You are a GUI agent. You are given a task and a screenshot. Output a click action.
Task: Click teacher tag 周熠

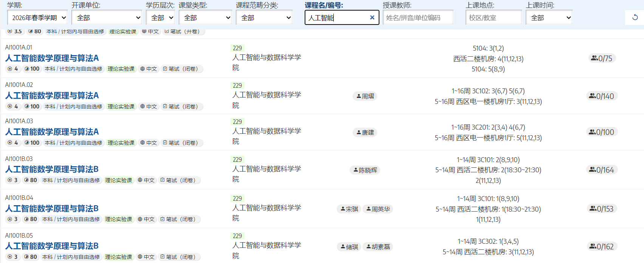365,96
